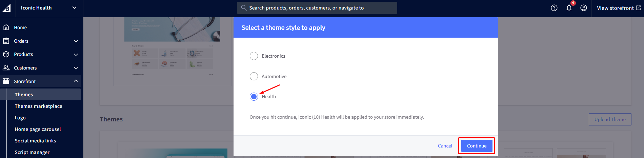Open the notifications bell icon

(x=569, y=8)
